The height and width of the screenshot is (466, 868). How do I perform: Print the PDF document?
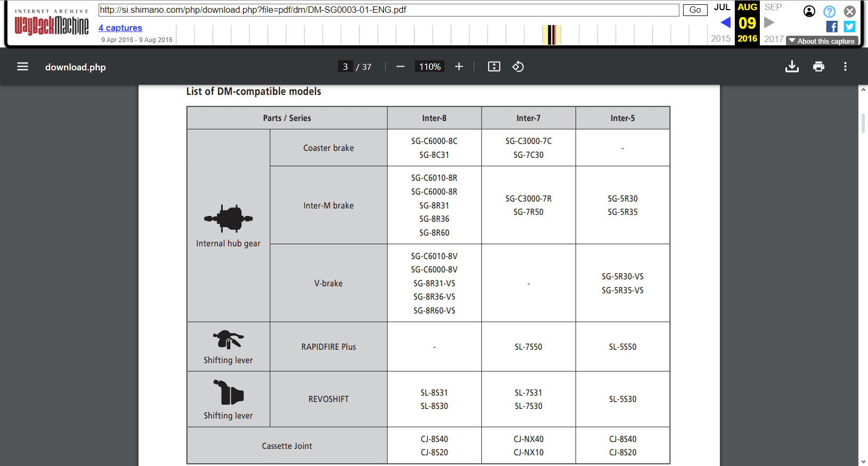(x=818, y=67)
